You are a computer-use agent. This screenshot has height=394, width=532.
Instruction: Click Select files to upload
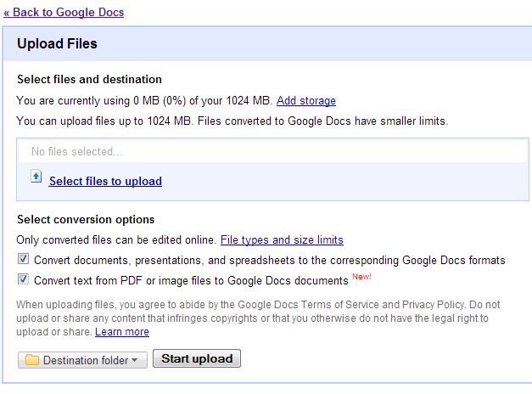[105, 181]
